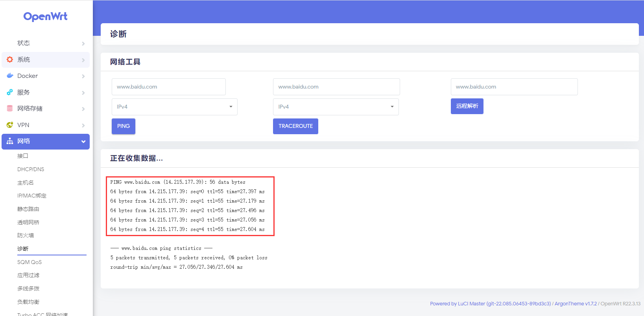644x316 pixels.
Task: Go to the DHCP/DNS page
Action: 31,169
